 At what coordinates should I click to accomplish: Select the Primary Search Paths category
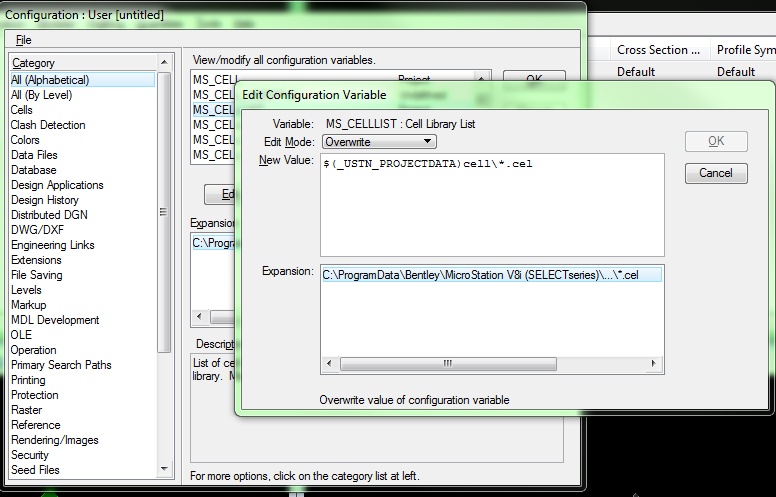pyautogui.click(x=61, y=365)
